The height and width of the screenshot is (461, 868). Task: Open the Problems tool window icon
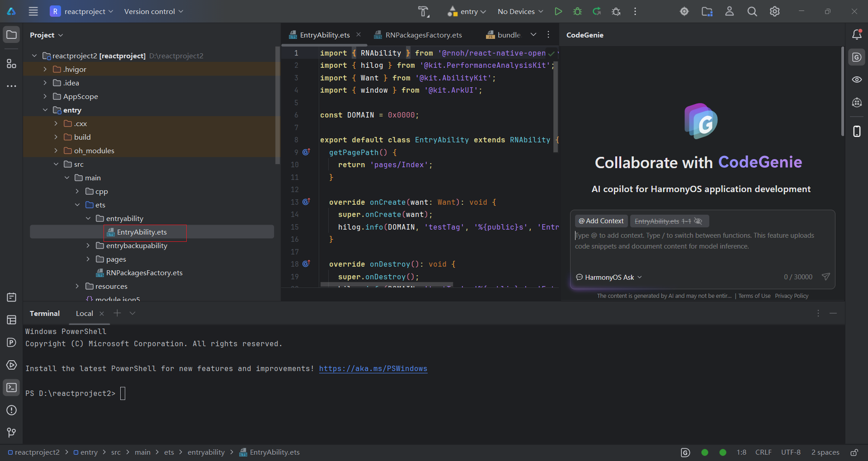[11, 410]
